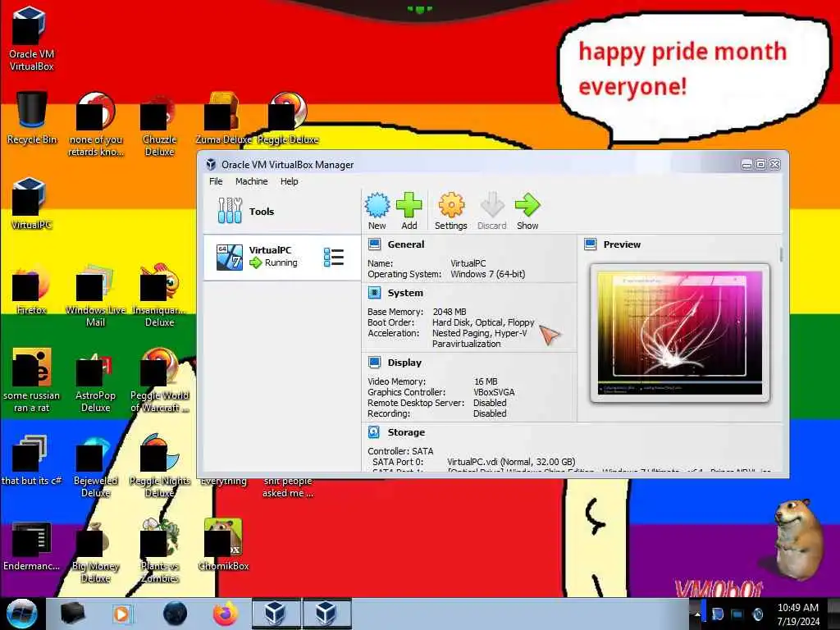Click 'VBoxSVGA' graphics controller value

[x=493, y=392]
